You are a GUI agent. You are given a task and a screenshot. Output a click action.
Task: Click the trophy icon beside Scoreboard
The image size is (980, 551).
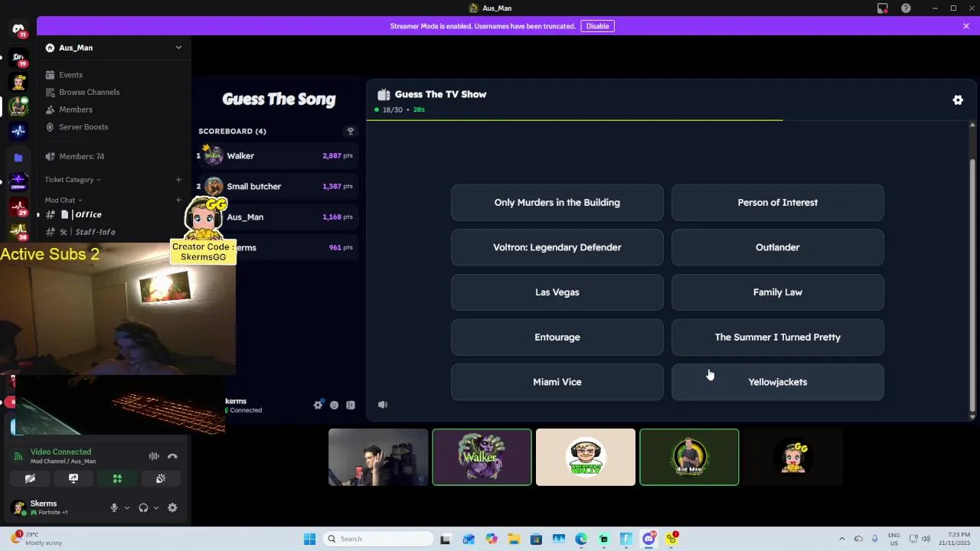click(351, 131)
